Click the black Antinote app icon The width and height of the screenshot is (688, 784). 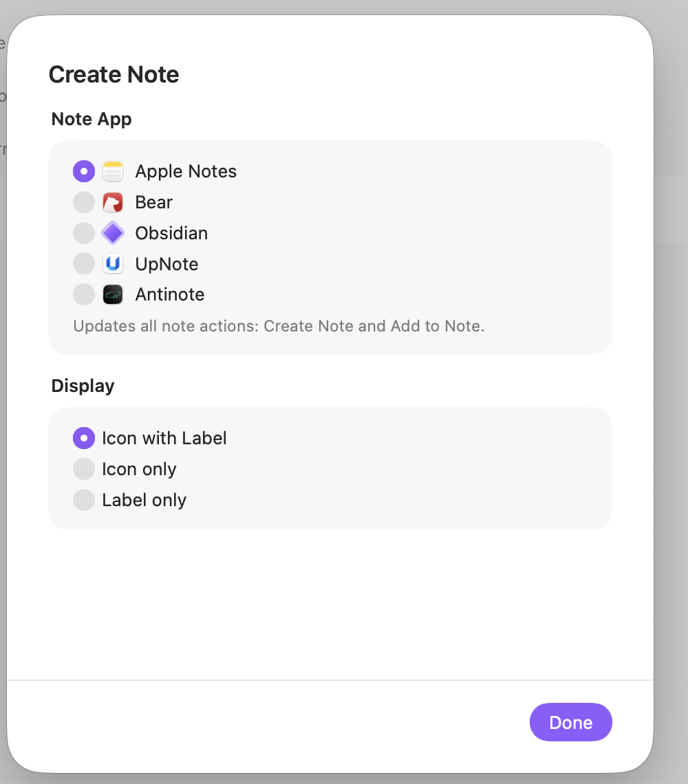[113, 294]
